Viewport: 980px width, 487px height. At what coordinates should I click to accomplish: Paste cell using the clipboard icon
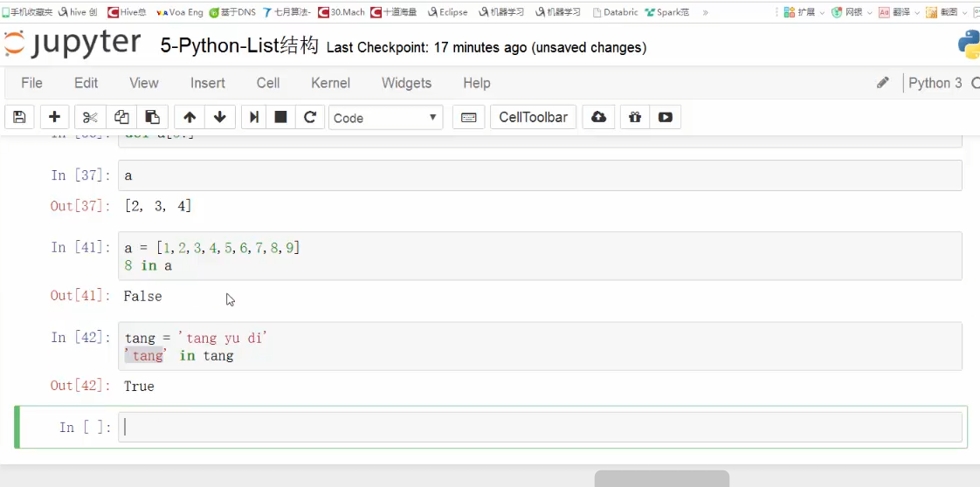click(x=152, y=117)
